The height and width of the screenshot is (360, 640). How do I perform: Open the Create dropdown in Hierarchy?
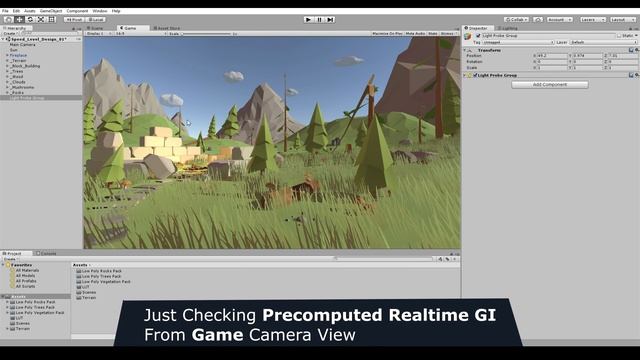tap(10, 33)
